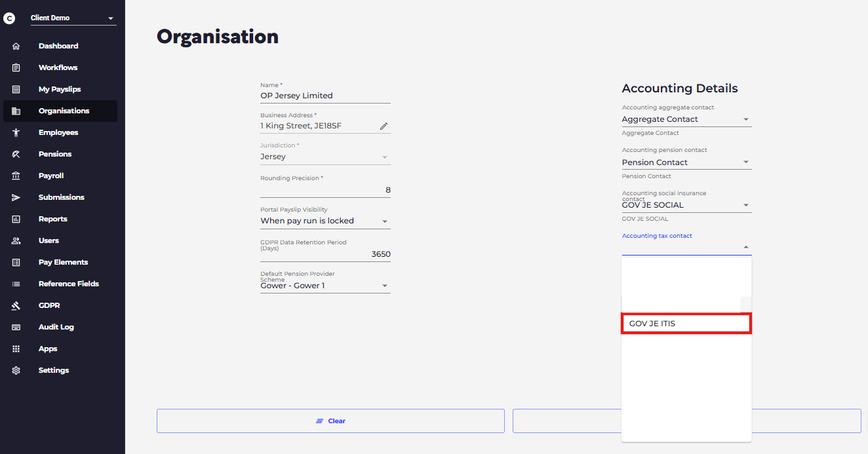Click the Pay Elements icon
Screen dimensions: 868x454
pos(16,262)
